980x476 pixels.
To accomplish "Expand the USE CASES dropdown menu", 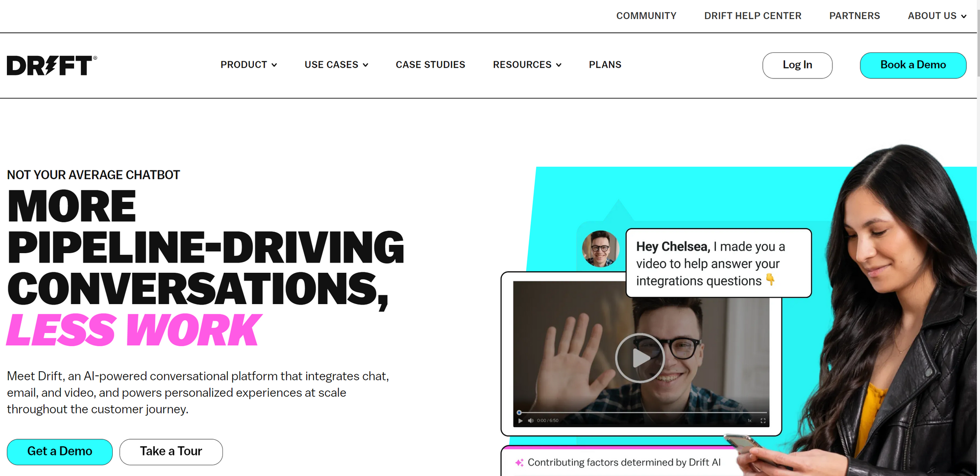I will point(336,65).
